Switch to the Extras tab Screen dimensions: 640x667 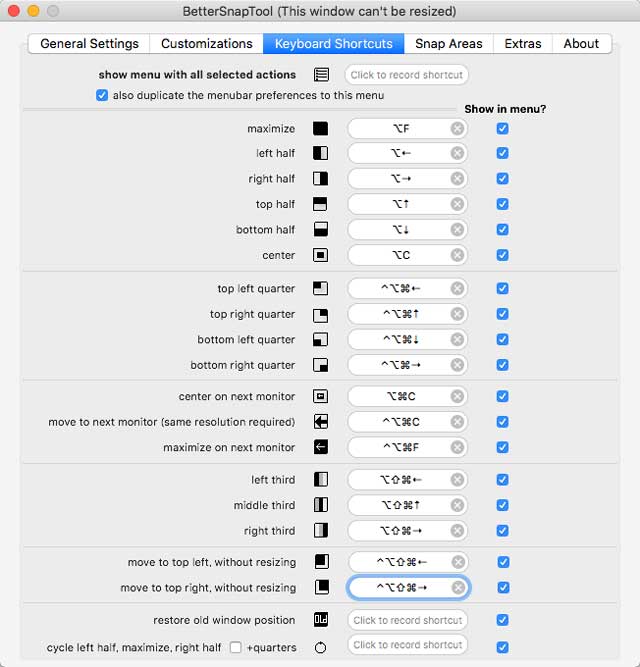523,44
